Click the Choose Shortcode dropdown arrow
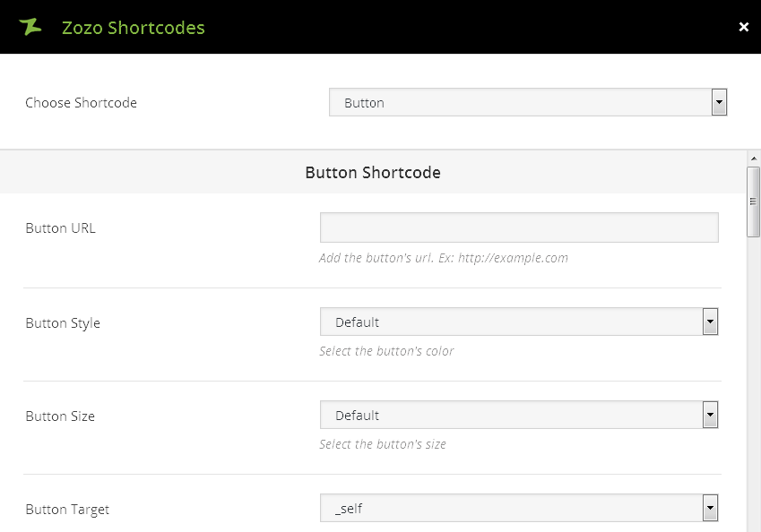 click(x=718, y=103)
